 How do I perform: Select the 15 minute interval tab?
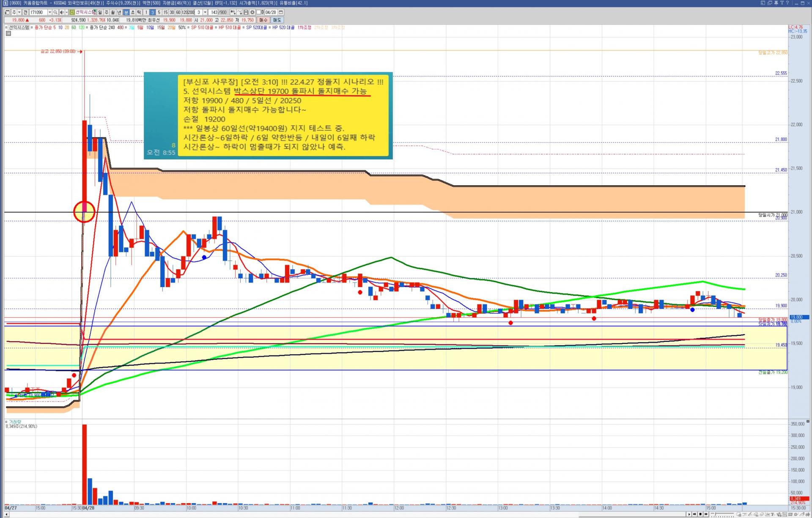(x=165, y=12)
